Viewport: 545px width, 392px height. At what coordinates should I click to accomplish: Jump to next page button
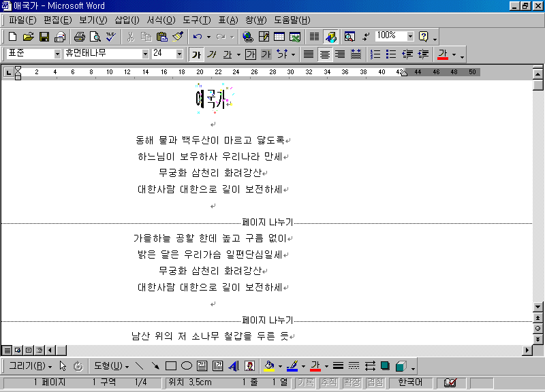(538, 339)
